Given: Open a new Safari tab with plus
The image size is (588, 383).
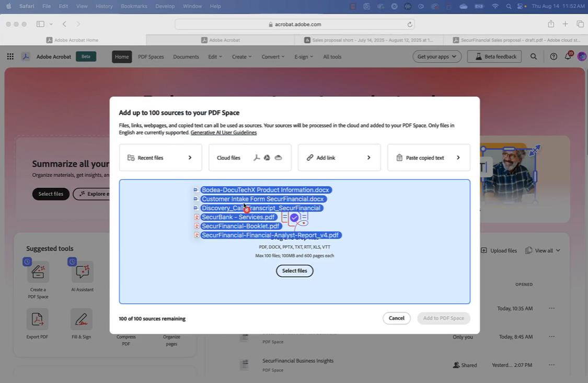Looking at the screenshot, I should (x=565, y=24).
